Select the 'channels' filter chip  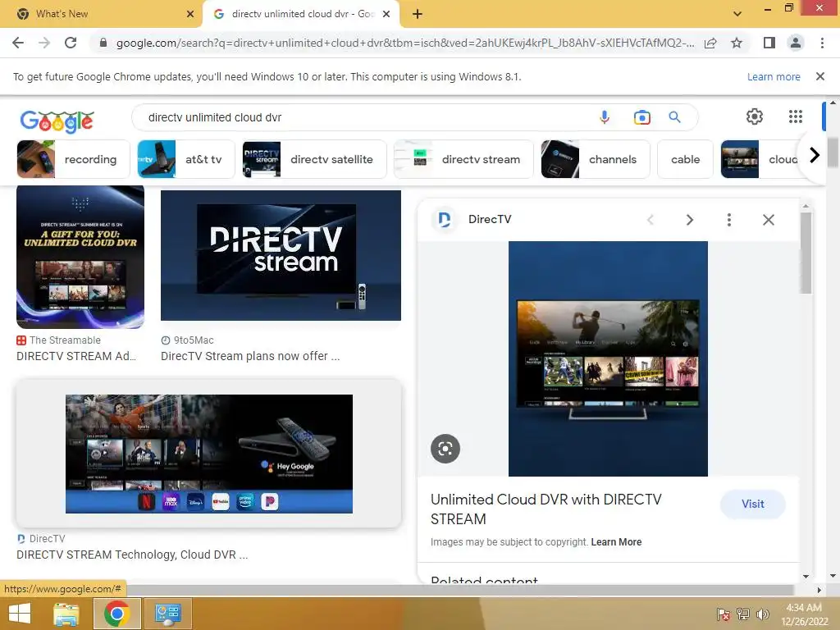(596, 159)
